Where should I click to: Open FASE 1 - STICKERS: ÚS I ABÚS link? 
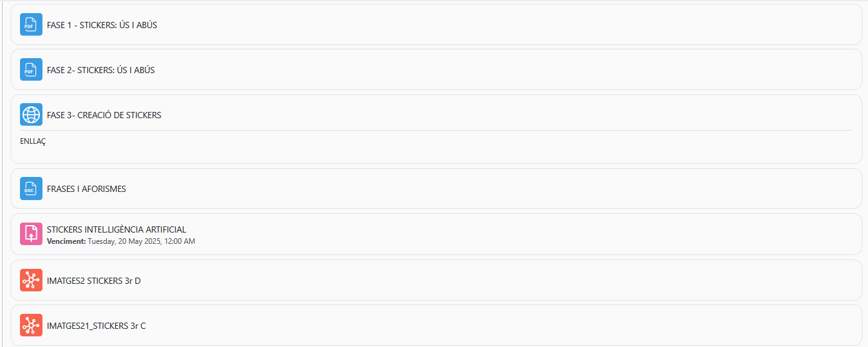point(102,25)
